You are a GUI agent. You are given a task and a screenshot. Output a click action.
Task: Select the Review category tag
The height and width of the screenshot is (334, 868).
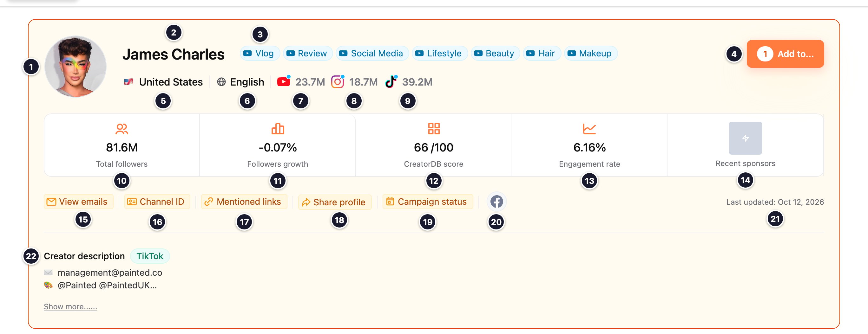pyautogui.click(x=308, y=54)
